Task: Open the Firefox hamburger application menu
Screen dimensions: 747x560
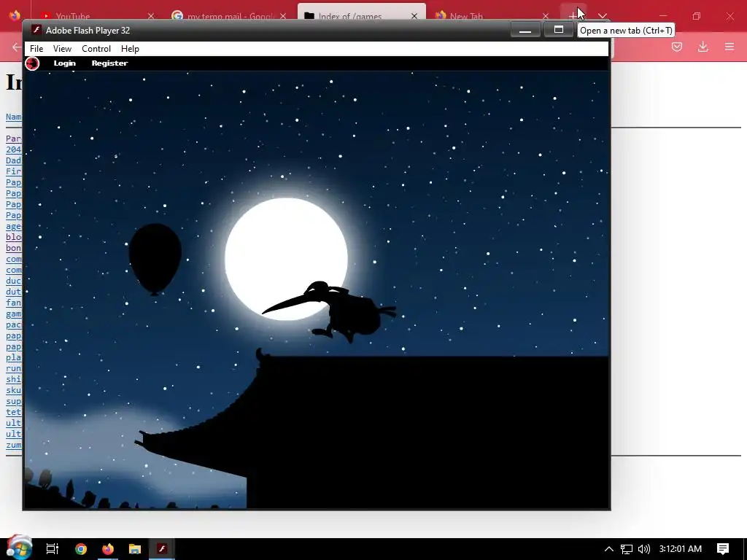Action: click(729, 47)
